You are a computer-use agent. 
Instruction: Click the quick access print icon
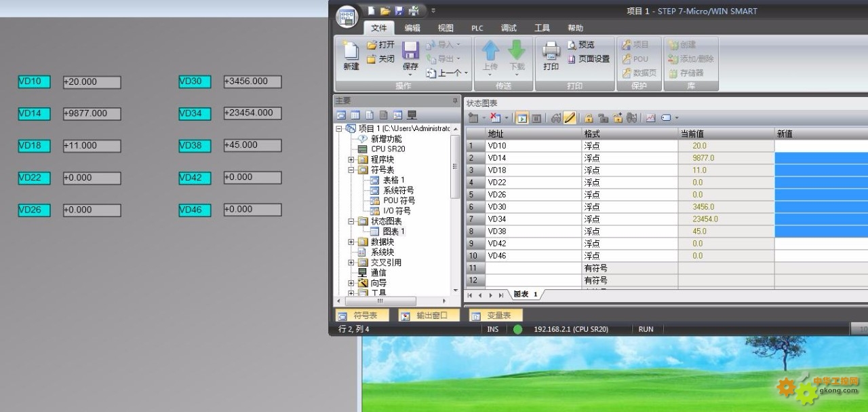(x=413, y=11)
